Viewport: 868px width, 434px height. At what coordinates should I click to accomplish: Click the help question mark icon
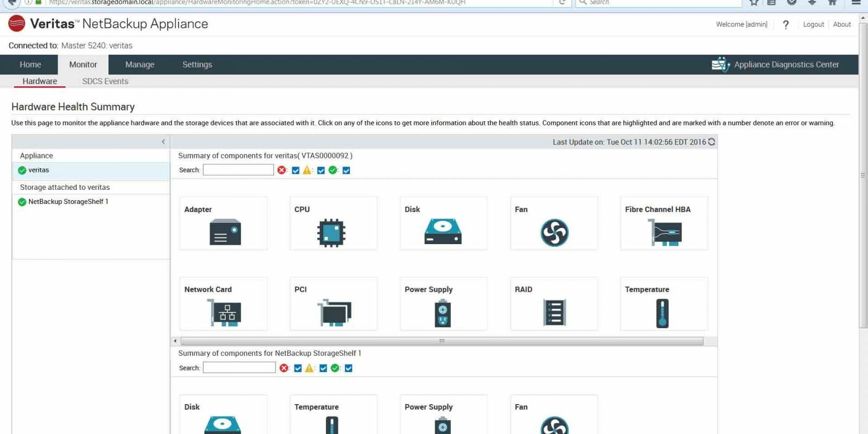(x=786, y=24)
